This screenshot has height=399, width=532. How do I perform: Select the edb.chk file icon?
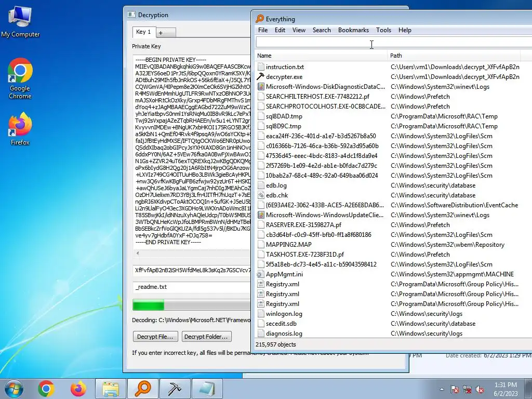[x=261, y=195]
